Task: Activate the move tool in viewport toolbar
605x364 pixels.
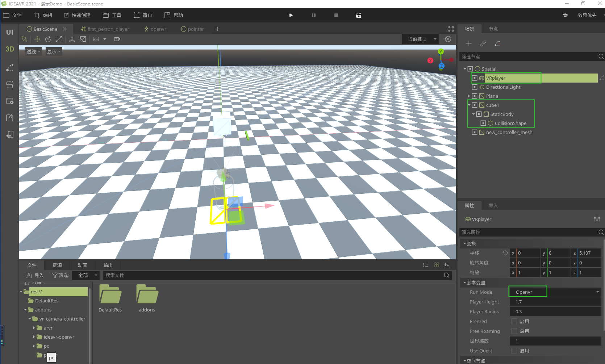Action: click(x=37, y=39)
